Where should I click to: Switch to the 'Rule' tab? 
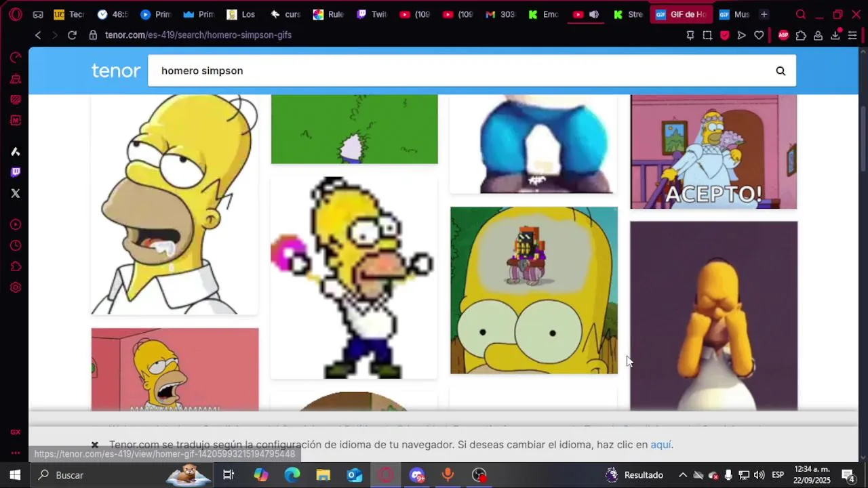pos(328,14)
